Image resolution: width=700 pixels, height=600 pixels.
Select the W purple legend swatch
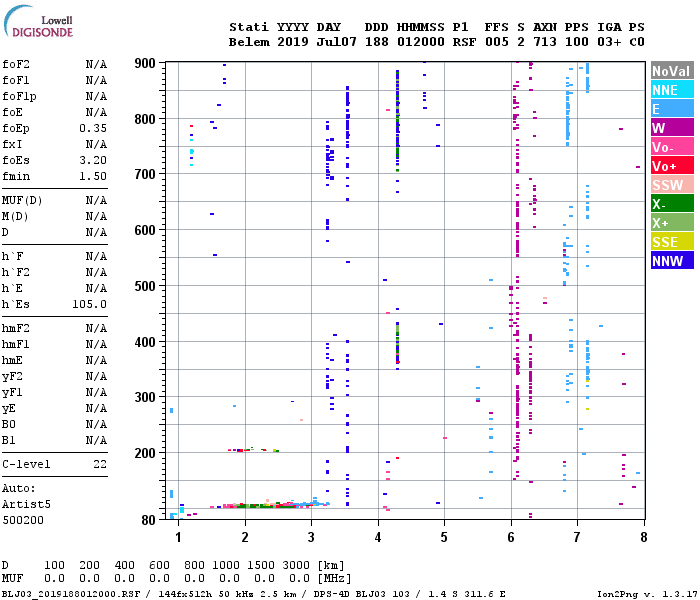pos(672,128)
